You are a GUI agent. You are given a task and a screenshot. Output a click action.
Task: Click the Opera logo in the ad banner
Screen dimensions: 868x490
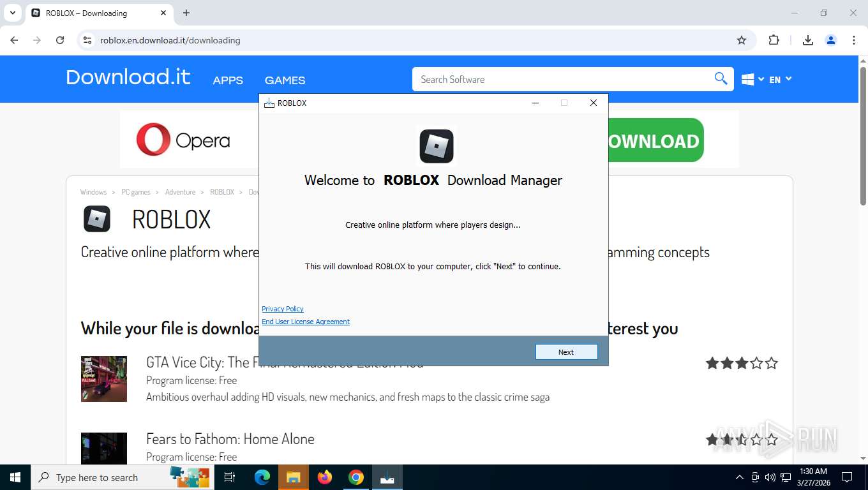pyautogui.click(x=183, y=140)
